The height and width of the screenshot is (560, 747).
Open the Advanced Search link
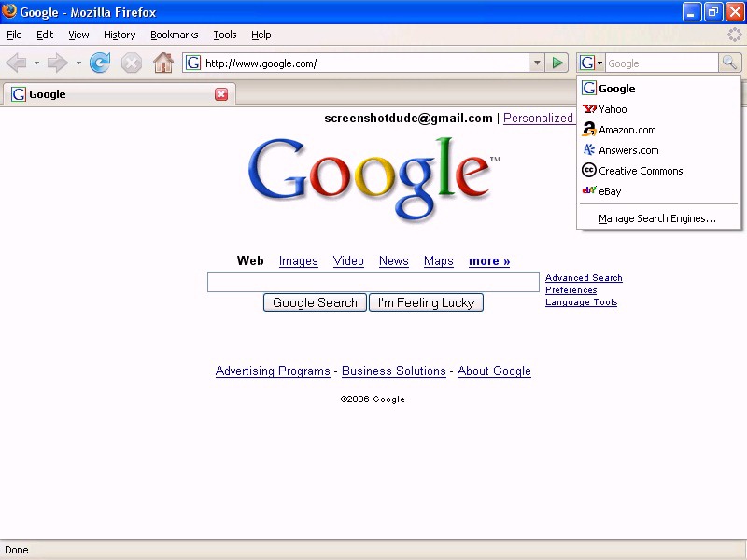[584, 277]
